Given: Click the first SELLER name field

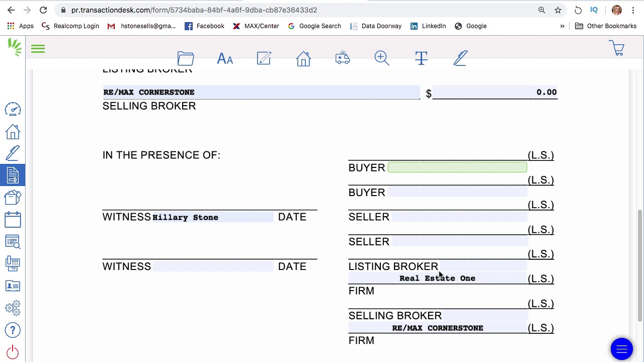Looking at the screenshot, I should pos(459,217).
